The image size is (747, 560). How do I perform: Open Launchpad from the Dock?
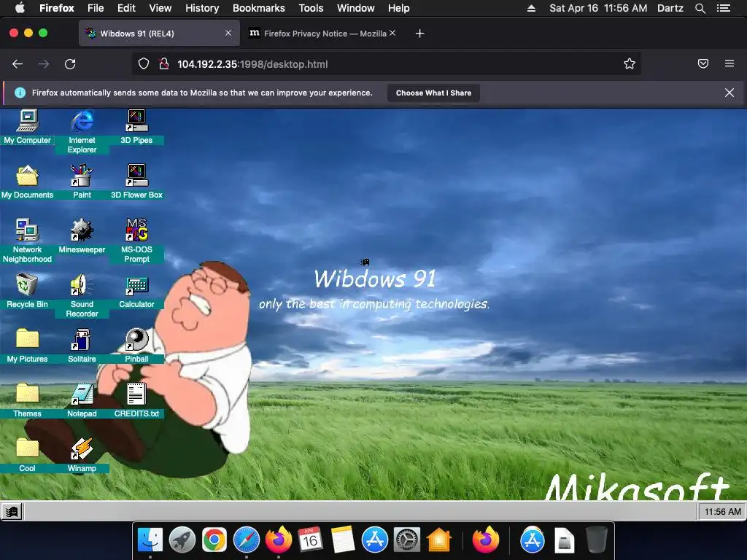(182, 540)
